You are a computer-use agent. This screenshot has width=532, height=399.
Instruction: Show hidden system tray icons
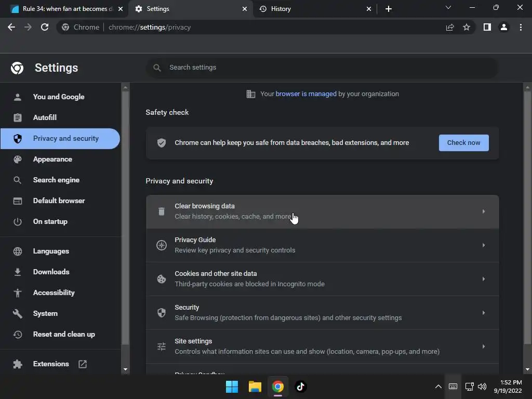438,387
